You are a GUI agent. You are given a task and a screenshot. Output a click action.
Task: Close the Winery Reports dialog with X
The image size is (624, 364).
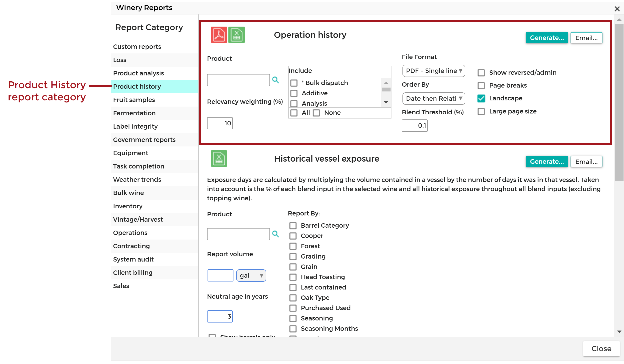tap(617, 9)
